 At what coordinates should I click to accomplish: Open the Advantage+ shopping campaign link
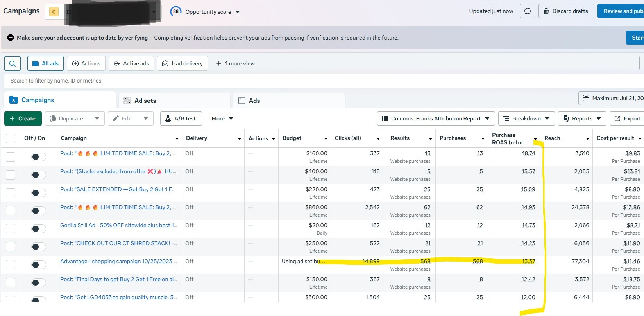point(119,261)
